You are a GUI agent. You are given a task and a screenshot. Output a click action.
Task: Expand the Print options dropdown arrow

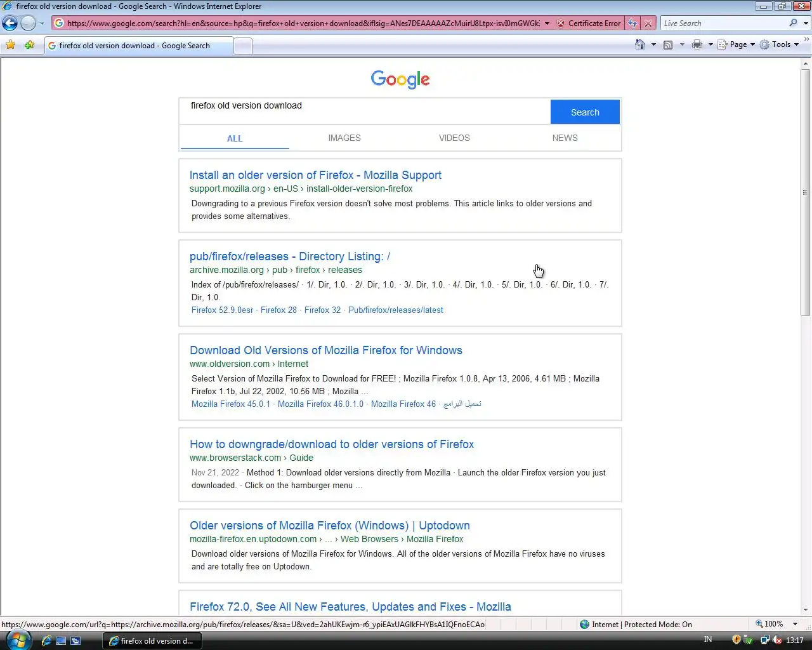pyautogui.click(x=710, y=44)
